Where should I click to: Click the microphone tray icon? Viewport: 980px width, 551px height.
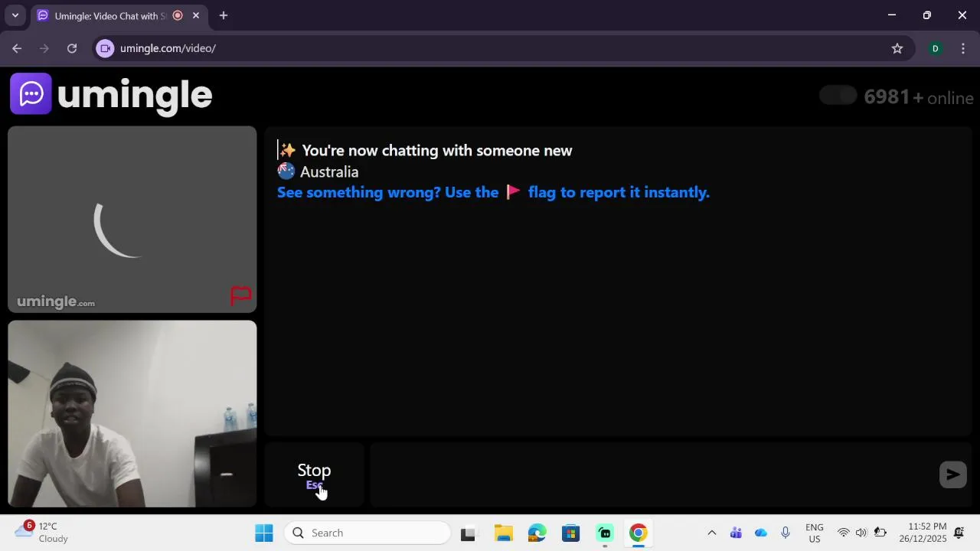[785, 533]
